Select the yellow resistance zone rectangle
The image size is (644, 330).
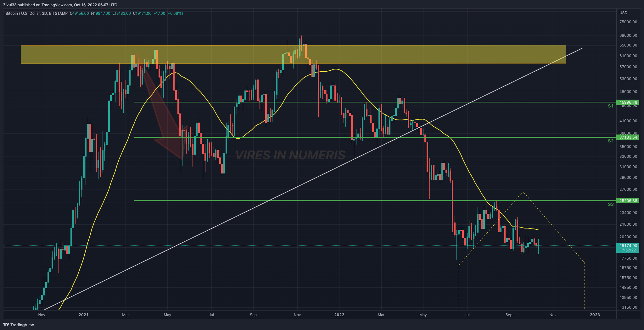(293, 55)
